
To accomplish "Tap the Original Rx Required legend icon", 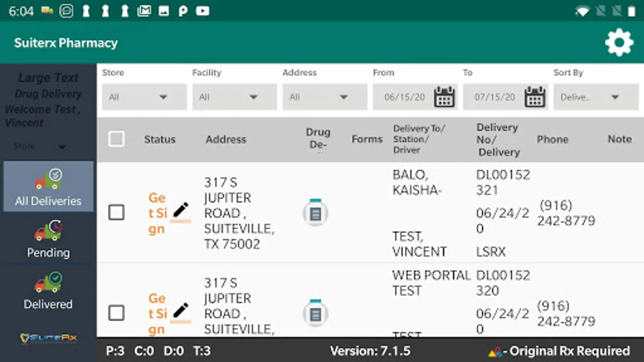I will pyautogui.click(x=495, y=352).
